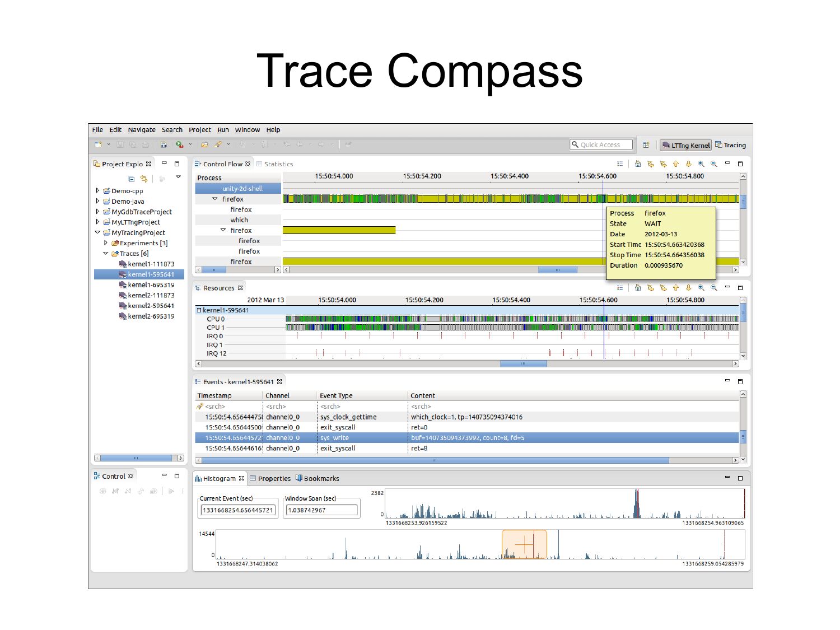Click Reset Time Scale home icon in Control Flow

coord(637,164)
